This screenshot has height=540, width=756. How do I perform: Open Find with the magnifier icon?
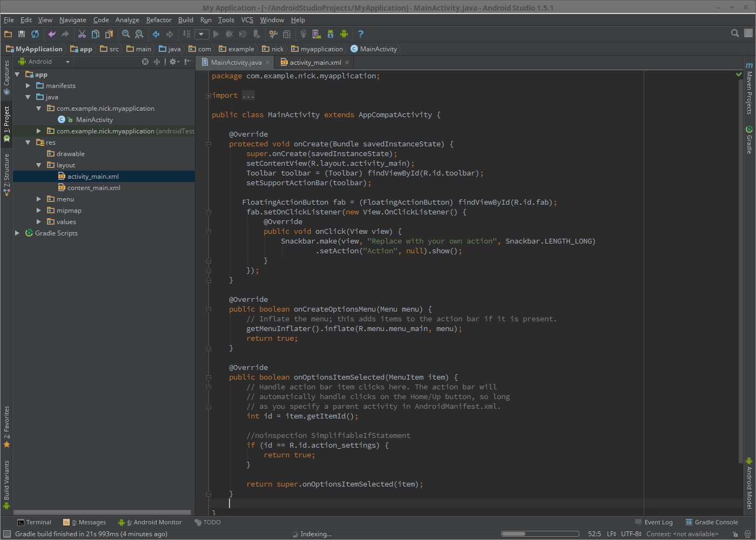point(126,34)
